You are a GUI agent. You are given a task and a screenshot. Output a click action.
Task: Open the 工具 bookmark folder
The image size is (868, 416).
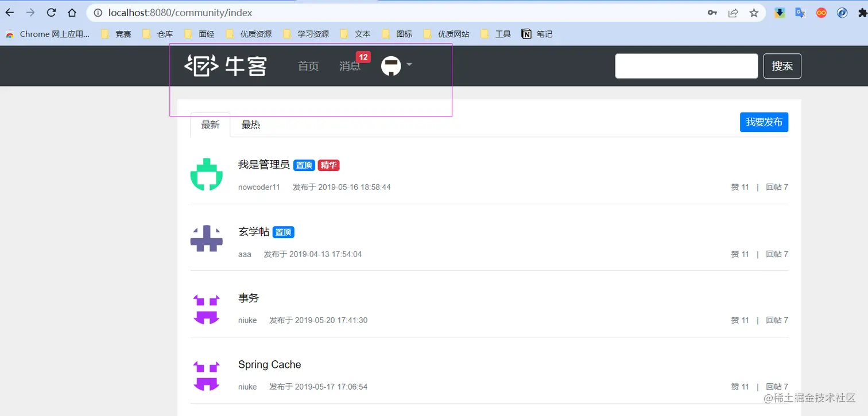(x=495, y=34)
